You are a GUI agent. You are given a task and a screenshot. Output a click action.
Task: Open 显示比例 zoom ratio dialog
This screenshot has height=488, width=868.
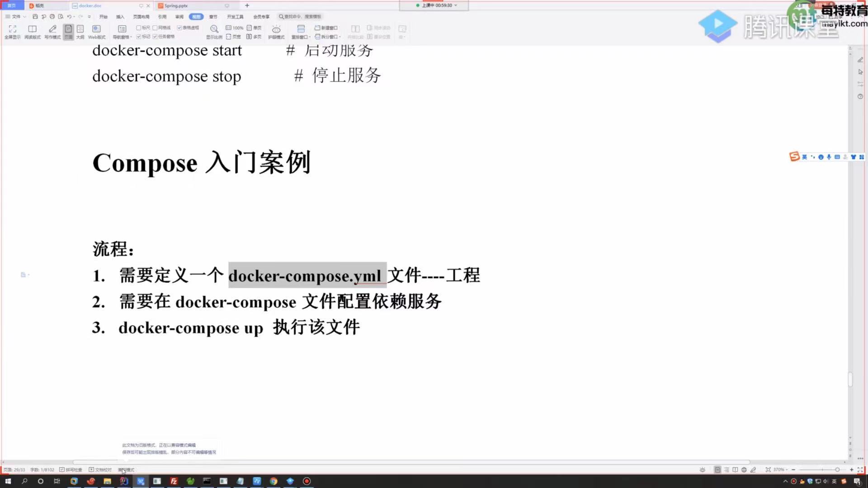(214, 32)
